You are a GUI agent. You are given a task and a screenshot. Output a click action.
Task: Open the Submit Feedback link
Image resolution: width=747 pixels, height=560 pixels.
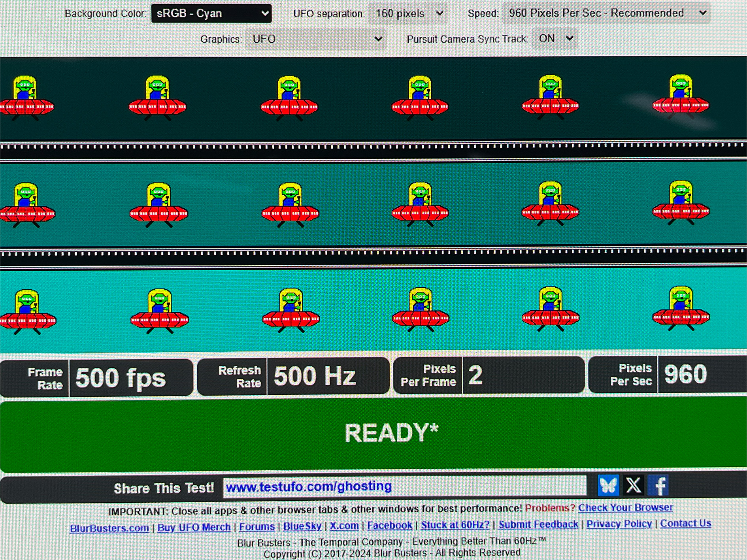tap(538, 524)
